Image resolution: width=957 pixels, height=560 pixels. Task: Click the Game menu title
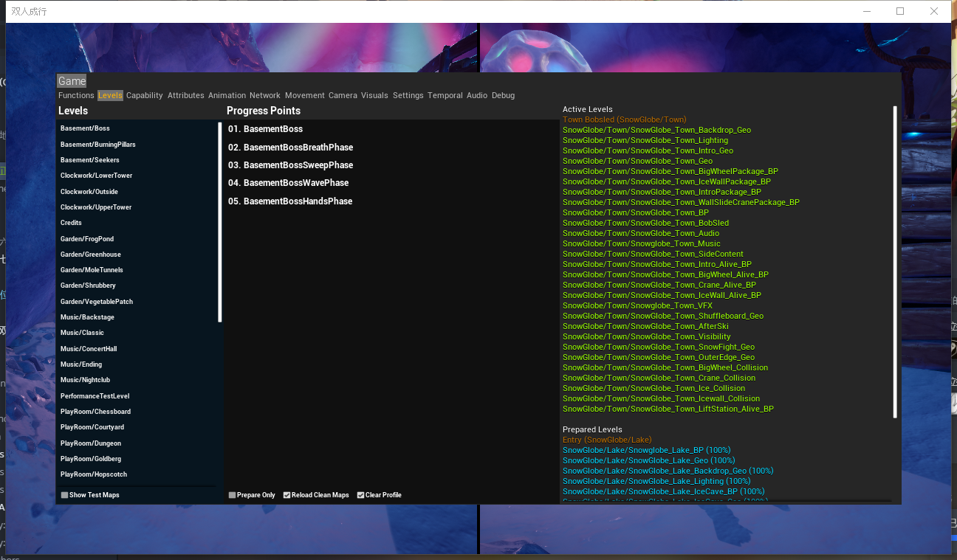coord(72,81)
